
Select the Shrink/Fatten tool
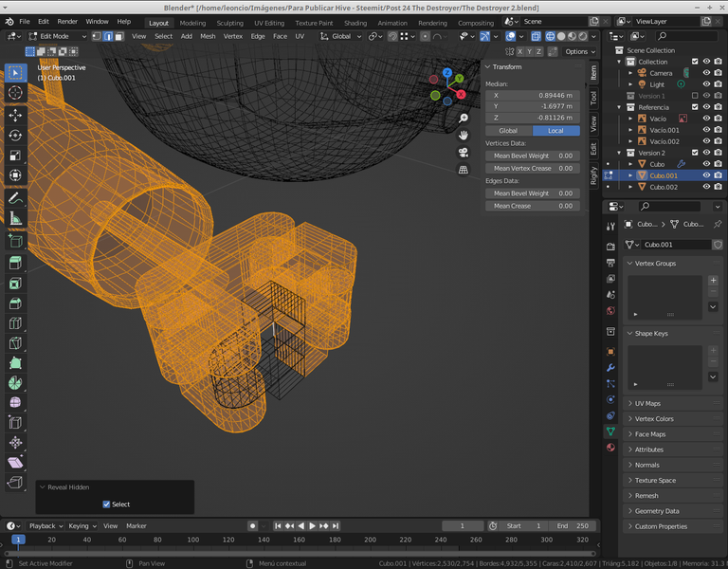(x=15, y=443)
